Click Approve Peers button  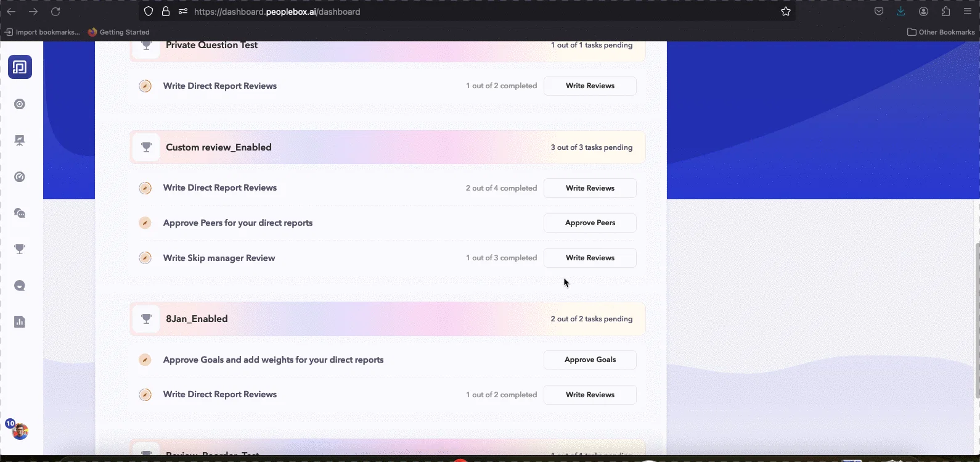click(590, 223)
